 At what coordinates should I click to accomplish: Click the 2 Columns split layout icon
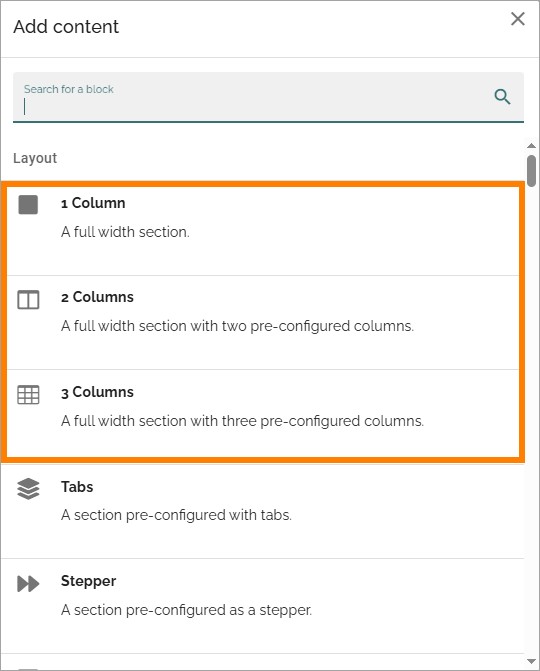click(28, 300)
